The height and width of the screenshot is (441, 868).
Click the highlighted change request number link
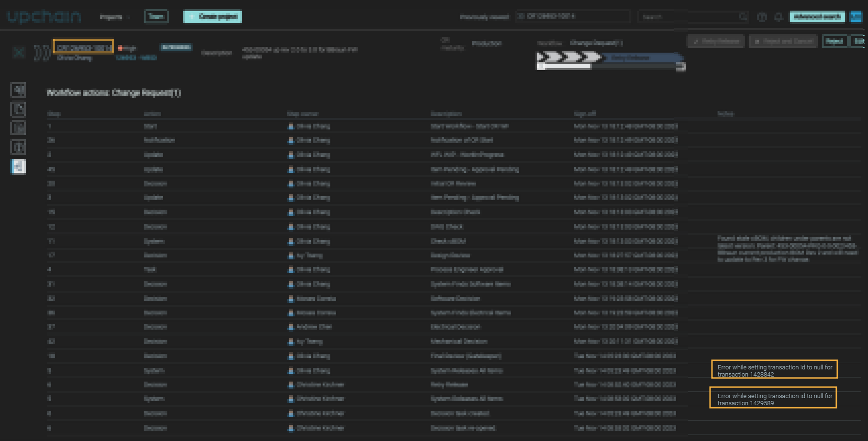(x=83, y=47)
